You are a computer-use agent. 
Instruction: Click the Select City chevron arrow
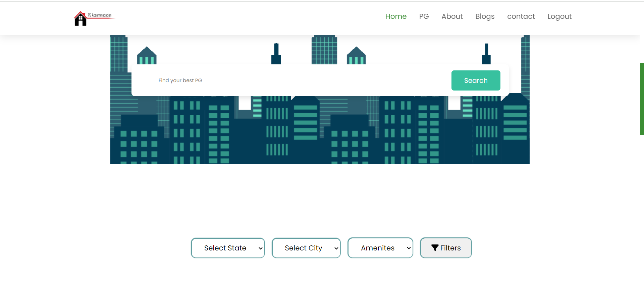336,248
